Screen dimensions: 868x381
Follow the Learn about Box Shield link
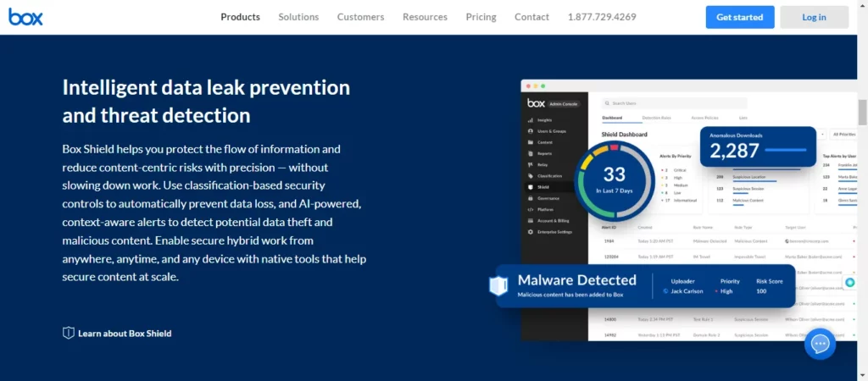click(125, 334)
